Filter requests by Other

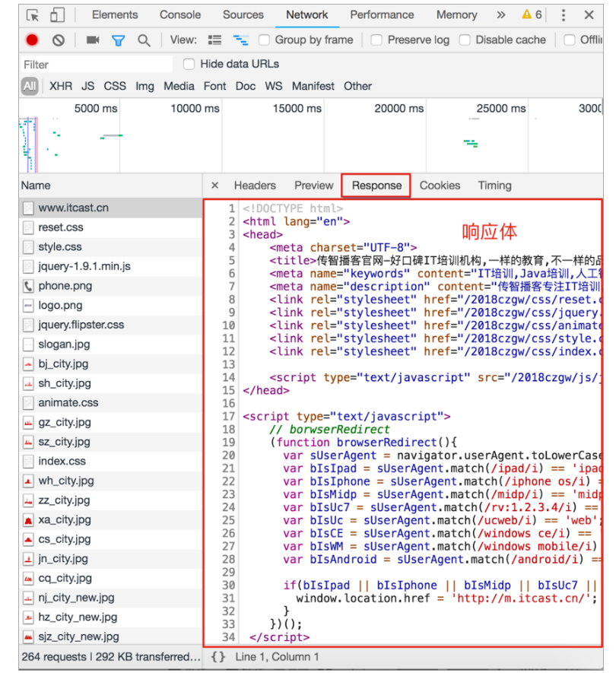click(357, 86)
